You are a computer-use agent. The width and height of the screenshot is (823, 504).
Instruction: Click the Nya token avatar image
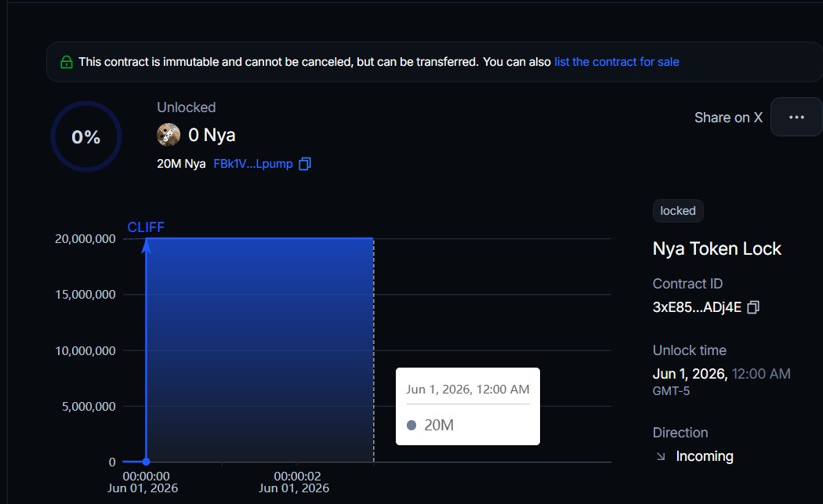pyautogui.click(x=169, y=135)
